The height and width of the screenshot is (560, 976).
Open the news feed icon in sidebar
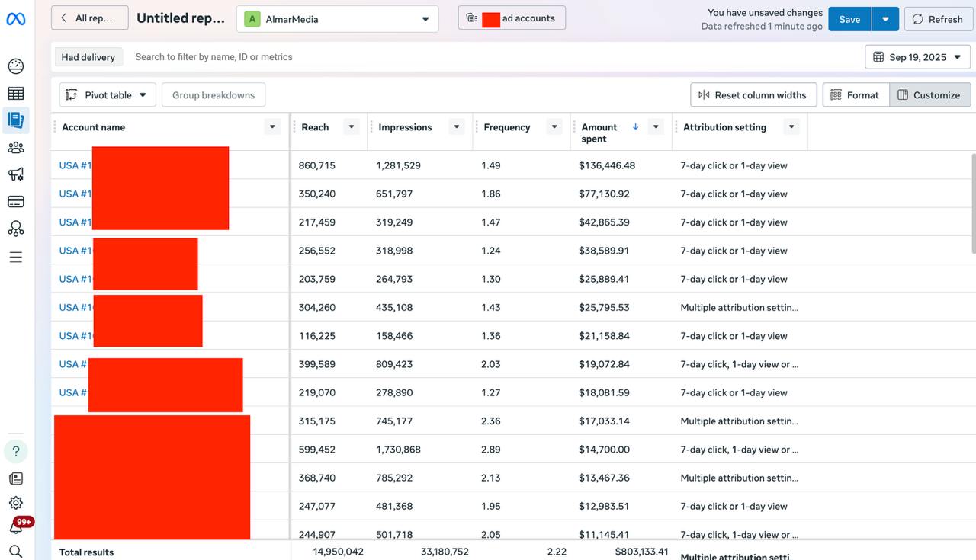click(x=15, y=478)
